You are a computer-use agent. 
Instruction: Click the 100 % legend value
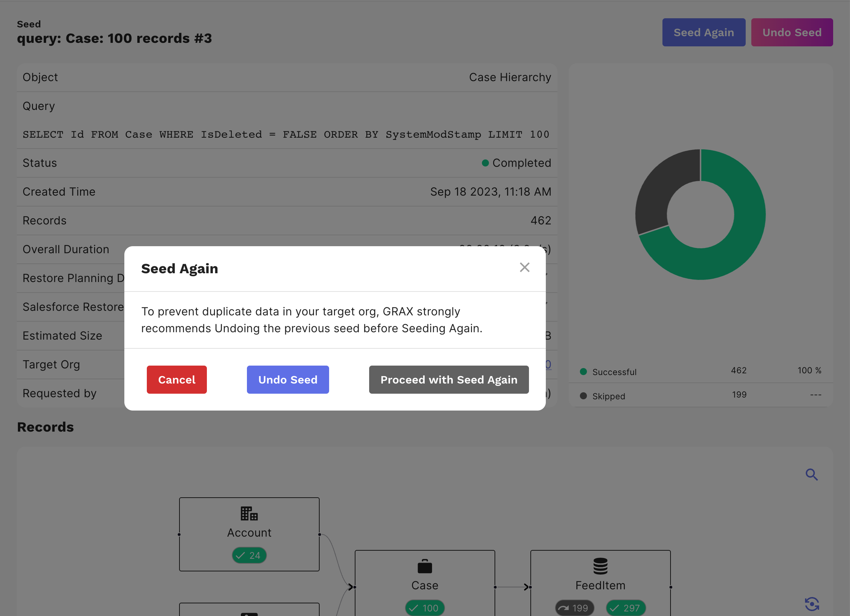click(809, 370)
